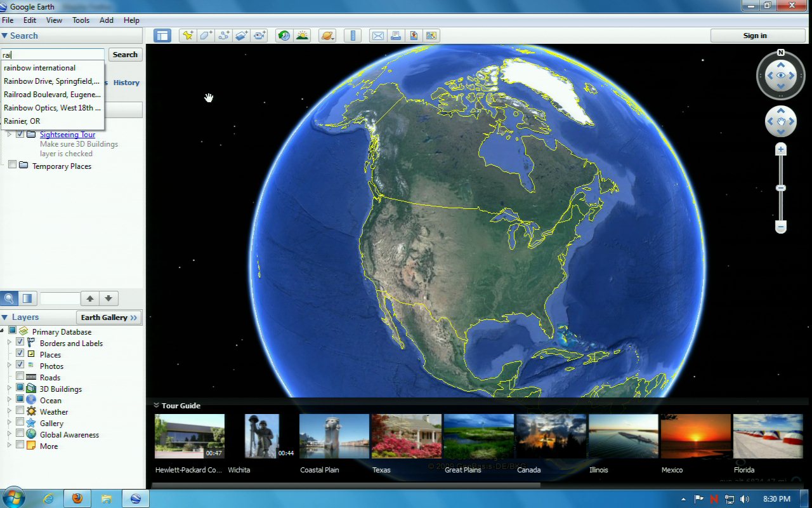This screenshot has height=508, width=812.
Task: Click the Sign in button
Action: 755,36
